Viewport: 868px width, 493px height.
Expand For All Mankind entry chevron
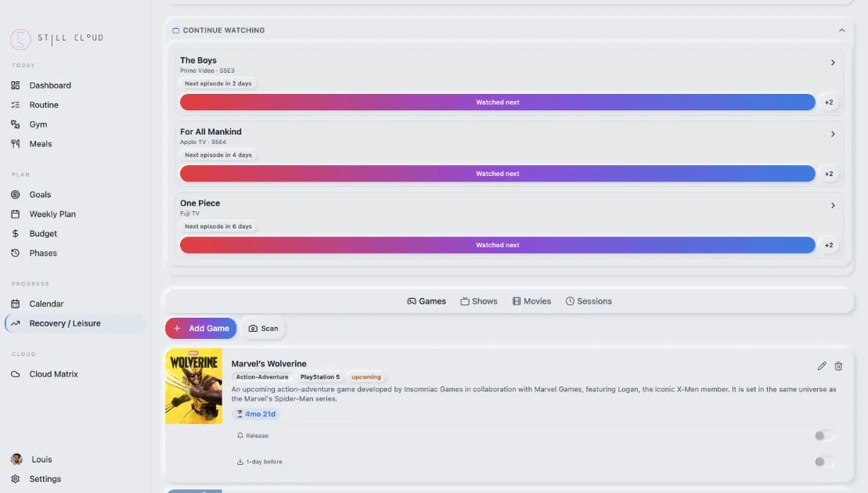[x=833, y=134]
